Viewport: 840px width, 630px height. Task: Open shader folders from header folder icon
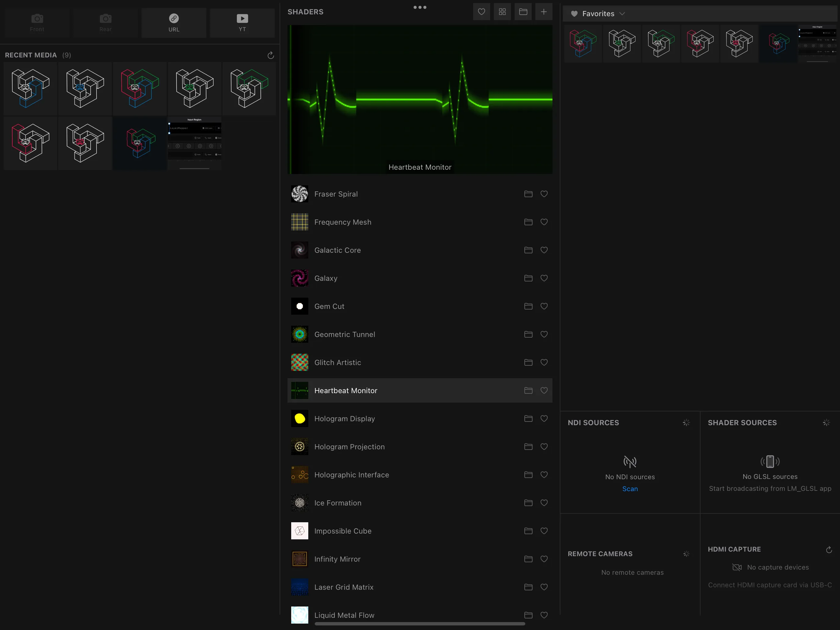[523, 12]
